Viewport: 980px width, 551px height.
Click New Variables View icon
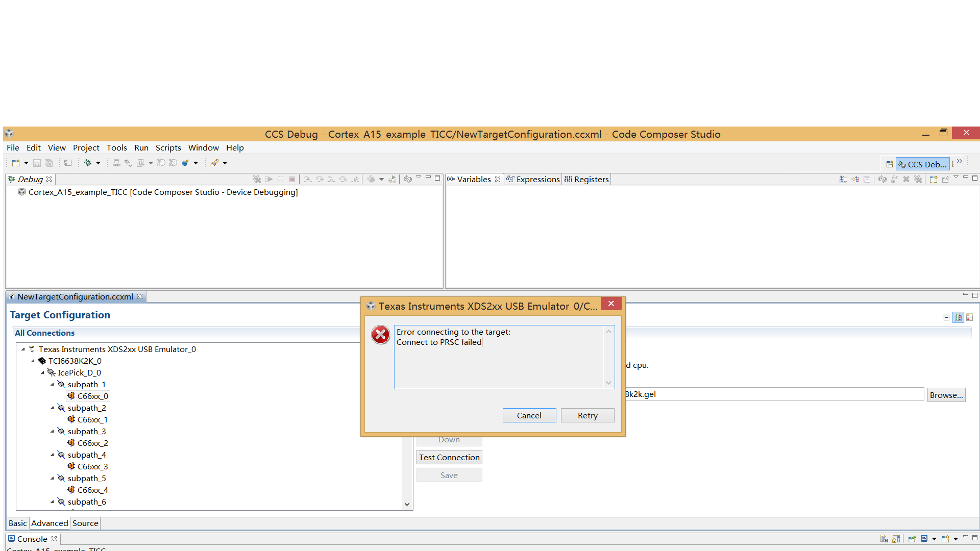click(x=934, y=180)
